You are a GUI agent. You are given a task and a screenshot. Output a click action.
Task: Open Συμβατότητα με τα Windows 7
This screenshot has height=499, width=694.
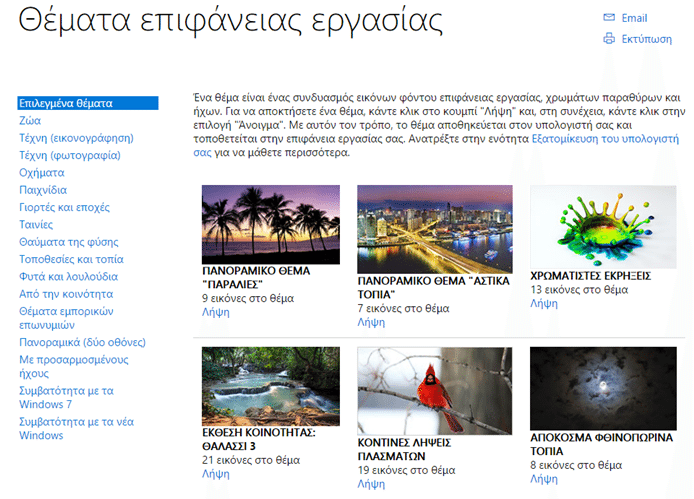[x=66, y=397]
